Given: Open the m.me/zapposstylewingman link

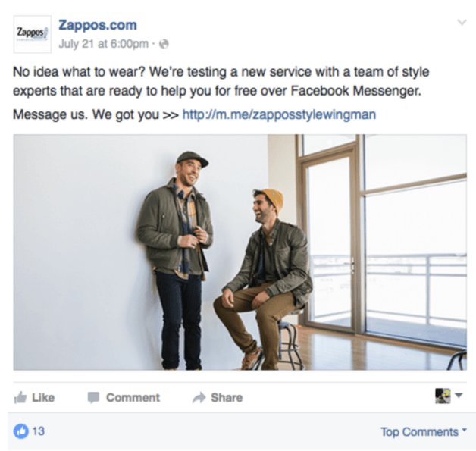Looking at the screenshot, I should point(279,114).
